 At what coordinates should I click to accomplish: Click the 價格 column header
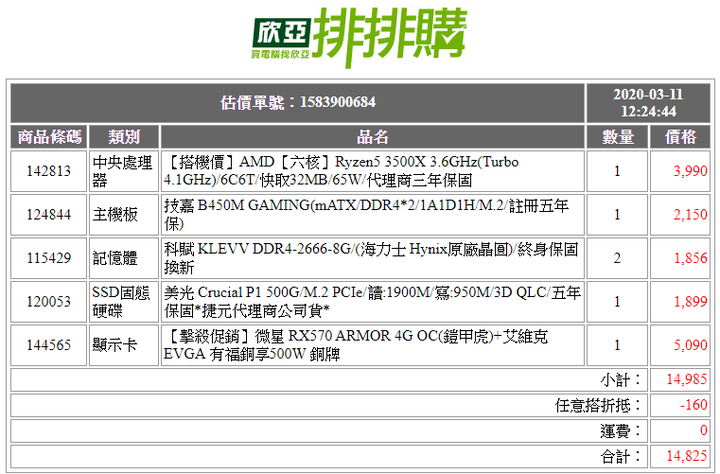pos(680,137)
